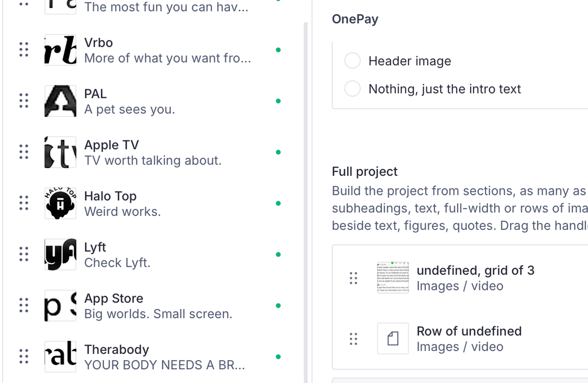The width and height of the screenshot is (588, 383).
Task: Grab the drag handle beside Vrbo
Action: click(x=24, y=50)
